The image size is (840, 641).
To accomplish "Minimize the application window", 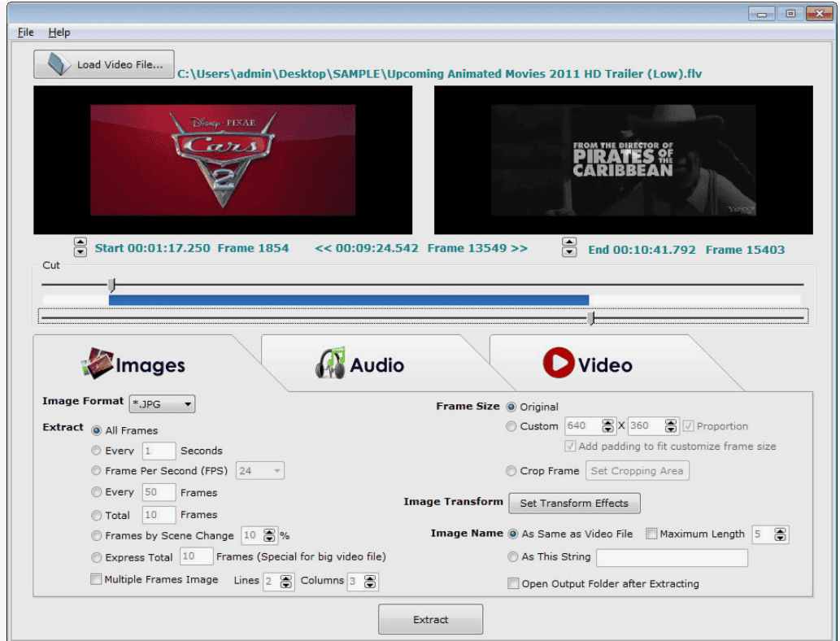I will [x=761, y=13].
